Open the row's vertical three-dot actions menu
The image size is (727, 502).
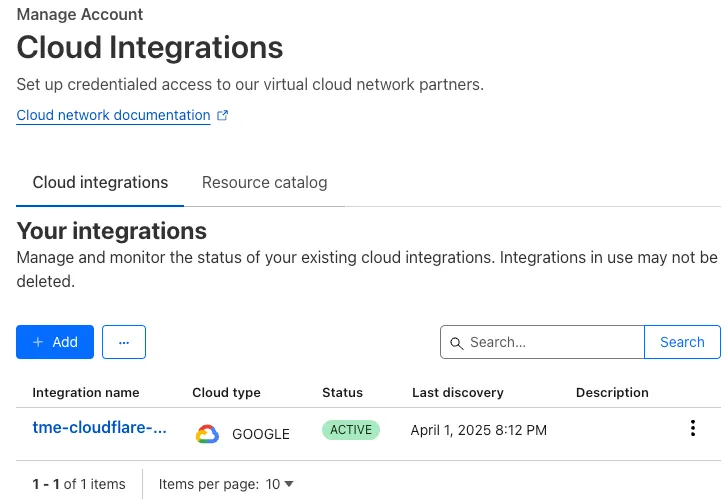(x=693, y=429)
